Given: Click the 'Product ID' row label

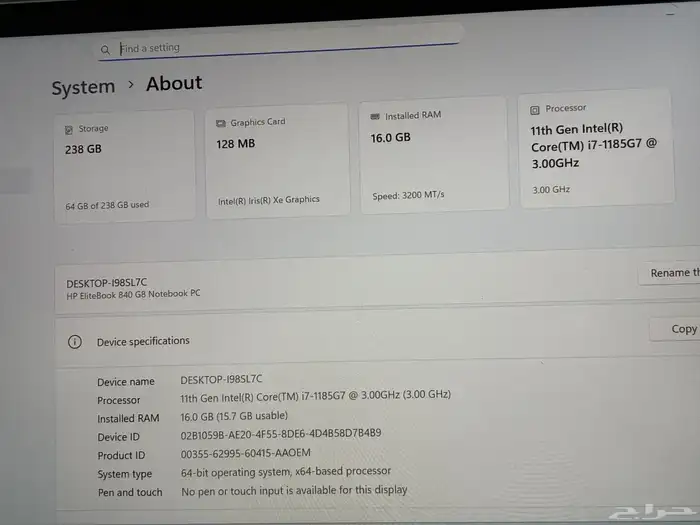Looking at the screenshot, I should coord(121,456).
